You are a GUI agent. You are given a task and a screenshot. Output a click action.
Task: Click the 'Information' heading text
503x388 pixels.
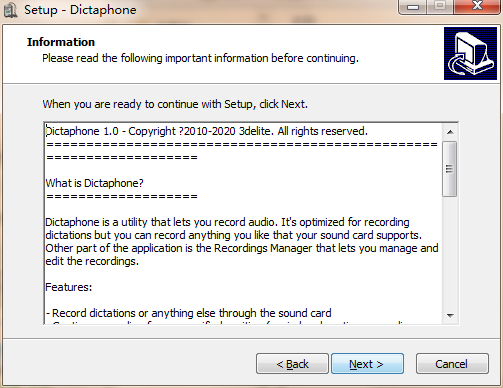click(61, 42)
